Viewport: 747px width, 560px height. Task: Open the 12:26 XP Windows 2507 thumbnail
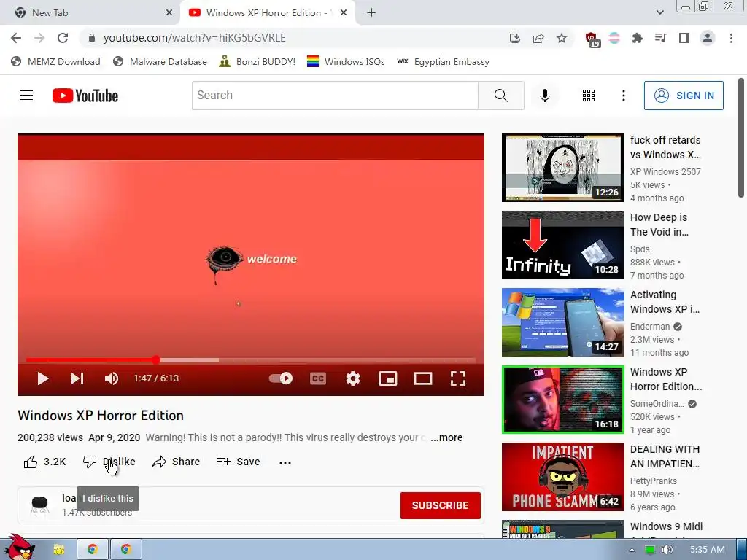(562, 168)
